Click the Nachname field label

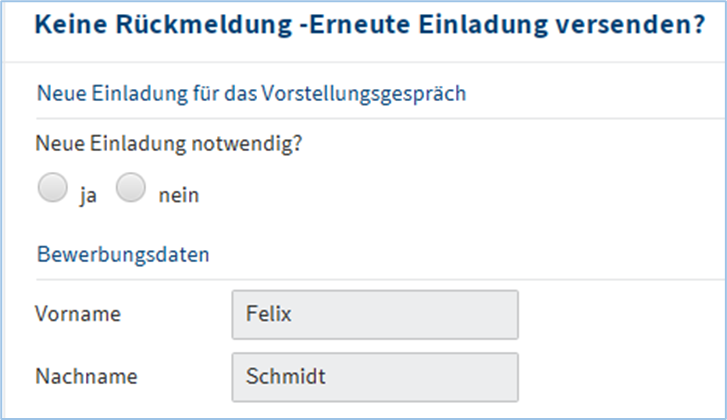coord(85,377)
